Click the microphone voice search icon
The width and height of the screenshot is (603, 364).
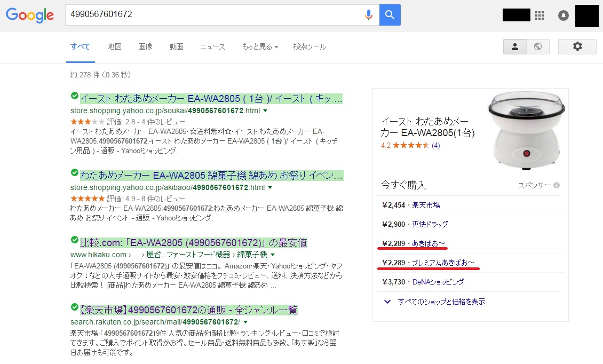point(368,15)
